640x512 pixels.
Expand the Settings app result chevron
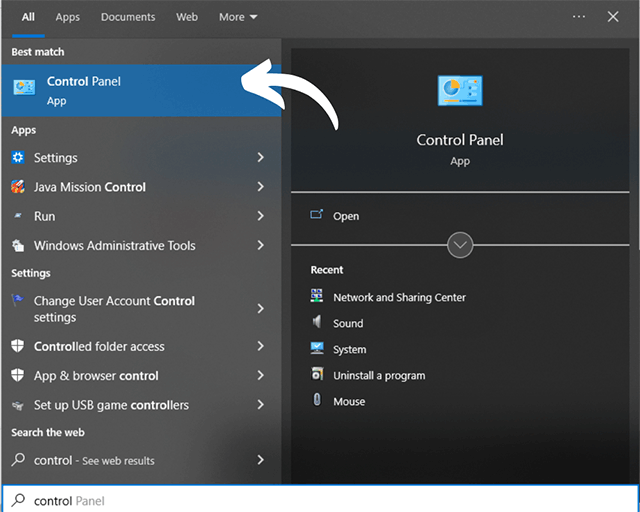[x=260, y=157]
